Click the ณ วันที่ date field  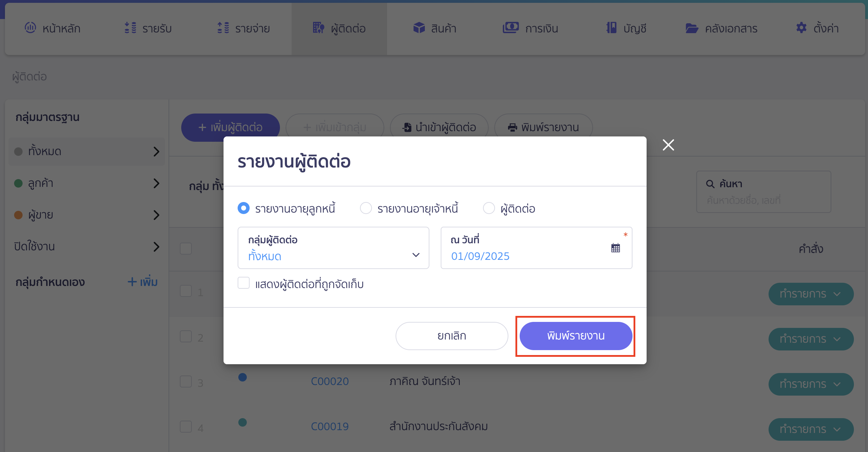tap(536, 248)
